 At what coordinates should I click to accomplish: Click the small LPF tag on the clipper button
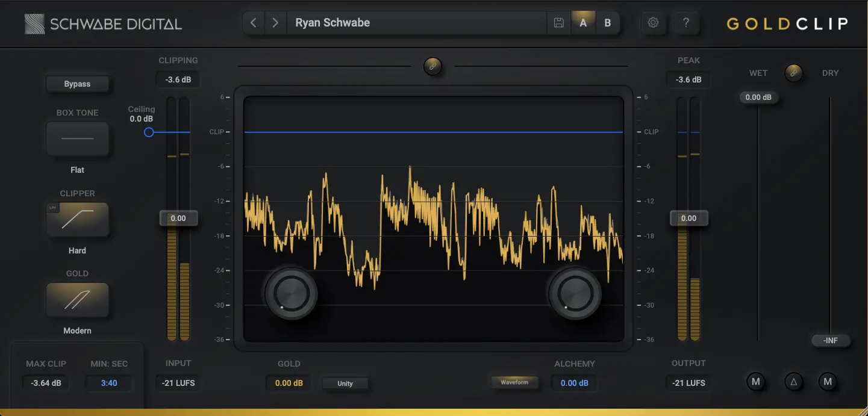53,208
